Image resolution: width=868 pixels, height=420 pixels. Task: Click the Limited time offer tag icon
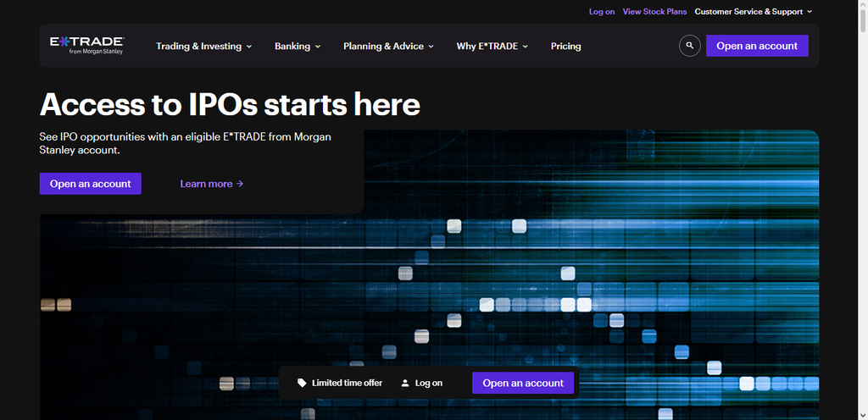[302, 383]
